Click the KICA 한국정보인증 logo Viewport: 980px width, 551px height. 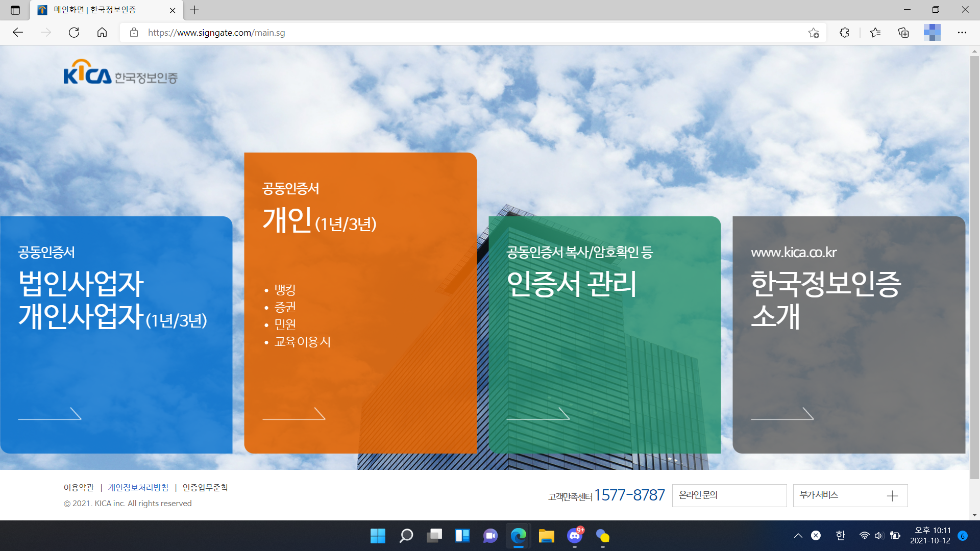point(120,72)
